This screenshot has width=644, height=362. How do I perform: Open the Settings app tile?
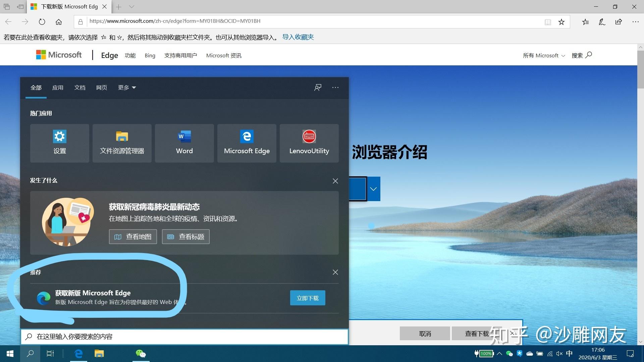[x=59, y=143]
